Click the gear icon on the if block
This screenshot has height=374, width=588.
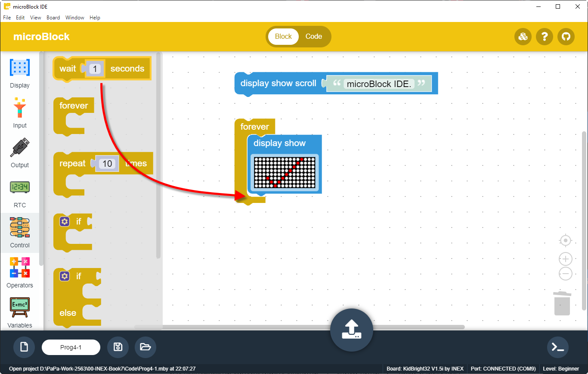pyautogui.click(x=65, y=221)
